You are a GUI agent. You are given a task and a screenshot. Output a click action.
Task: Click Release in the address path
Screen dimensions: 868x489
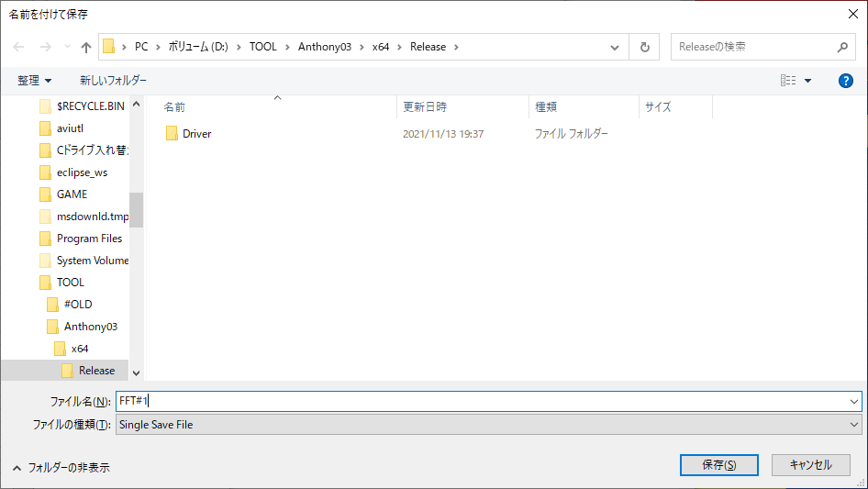pos(428,47)
